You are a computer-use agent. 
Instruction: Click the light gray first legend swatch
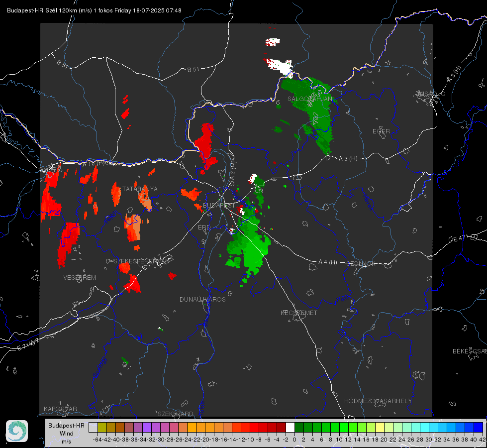93,427
